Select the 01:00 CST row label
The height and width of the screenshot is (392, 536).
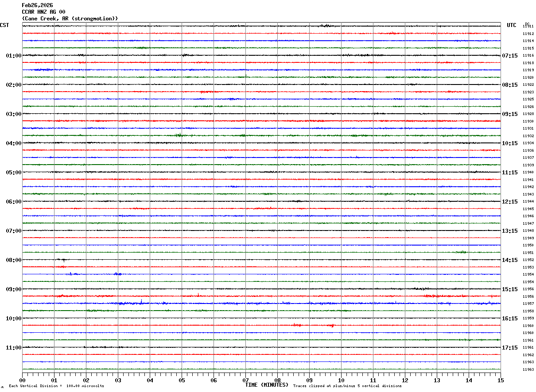pos(14,56)
